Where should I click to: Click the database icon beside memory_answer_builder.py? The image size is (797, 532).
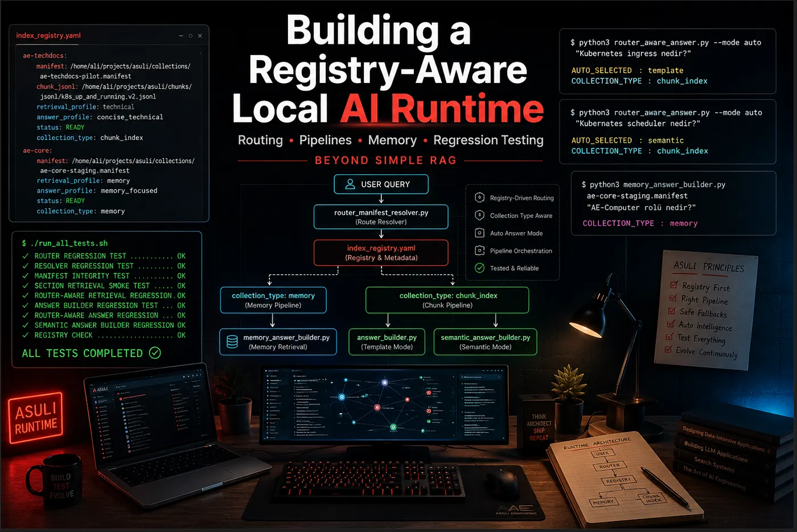pyautogui.click(x=232, y=341)
